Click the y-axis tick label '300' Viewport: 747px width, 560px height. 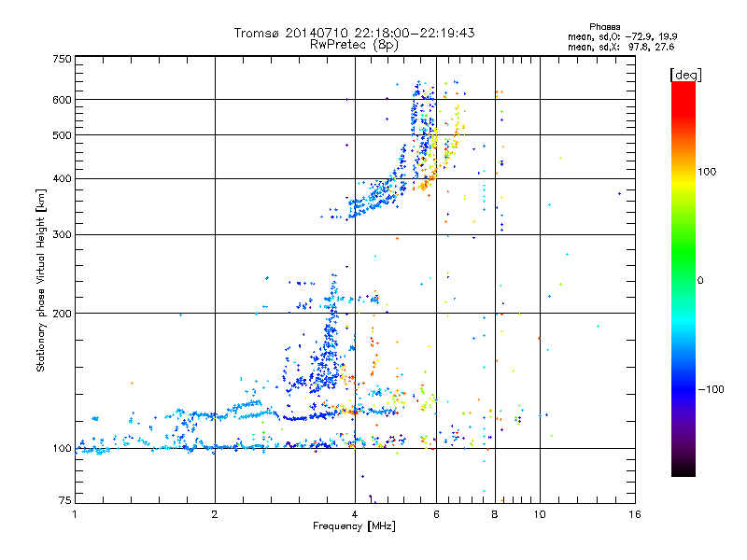(62, 235)
